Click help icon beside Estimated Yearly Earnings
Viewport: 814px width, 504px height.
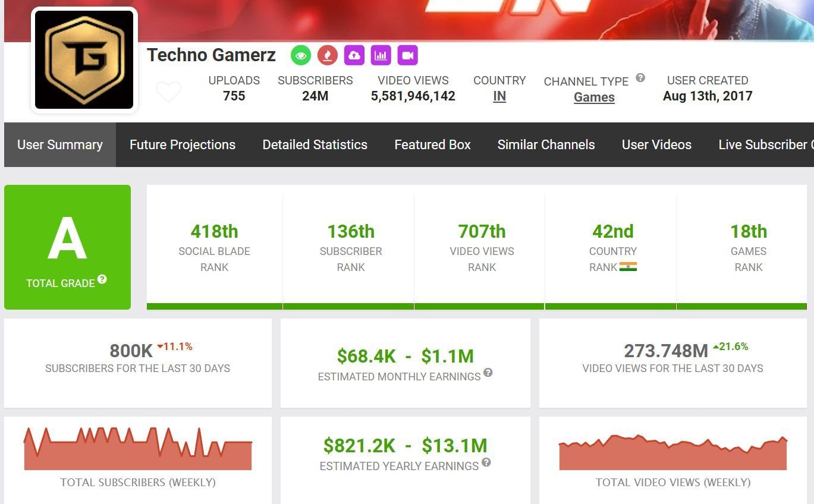point(486,462)
